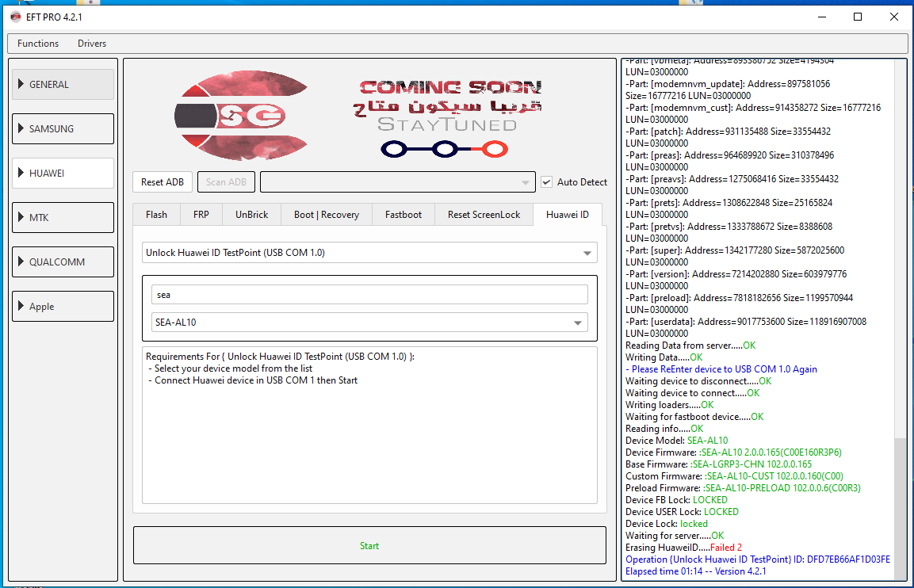This screenshot has height=588, width=914.
Task: Expand the HUAWEI section
Action: tap(63, 173)
